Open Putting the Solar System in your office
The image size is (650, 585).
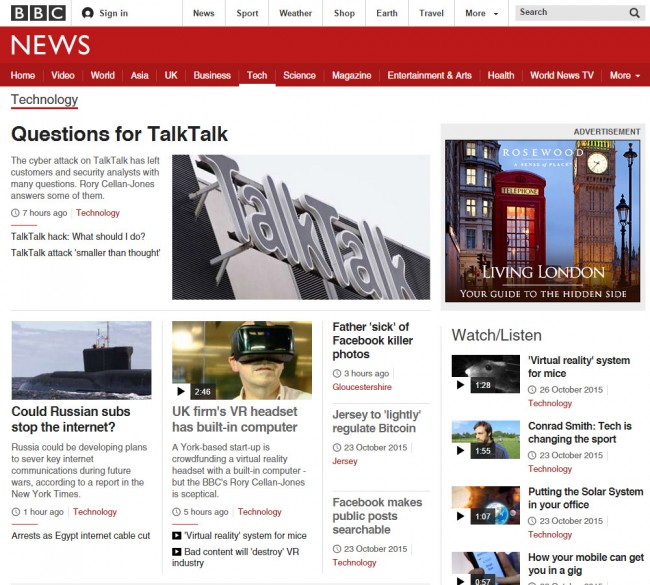585,498
